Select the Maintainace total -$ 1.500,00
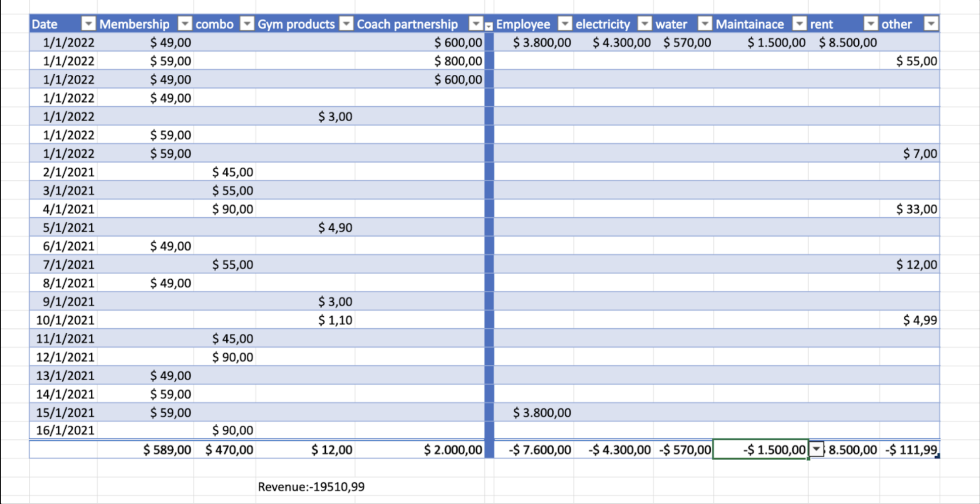The height and width of the screenshot is (504, 980). point(761,449)
